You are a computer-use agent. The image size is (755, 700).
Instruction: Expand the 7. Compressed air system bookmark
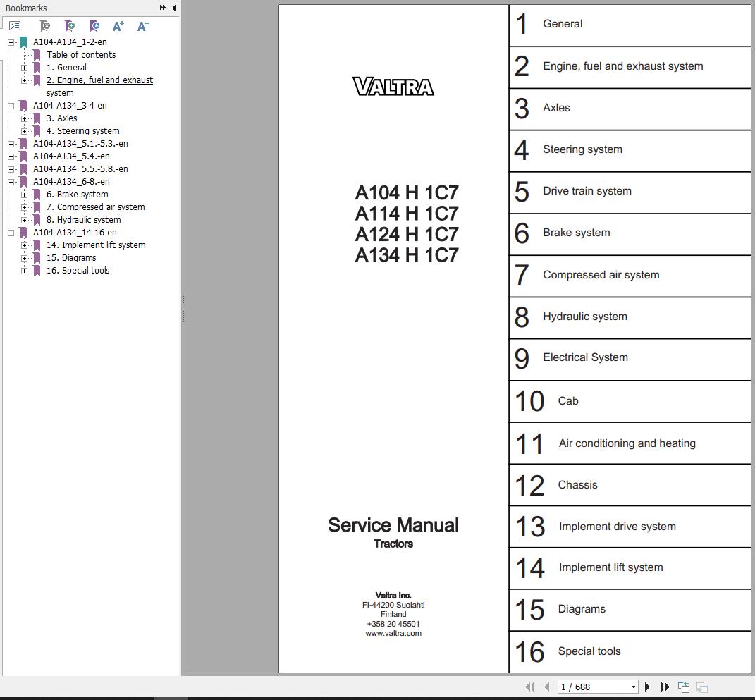(x=24, y=207)
